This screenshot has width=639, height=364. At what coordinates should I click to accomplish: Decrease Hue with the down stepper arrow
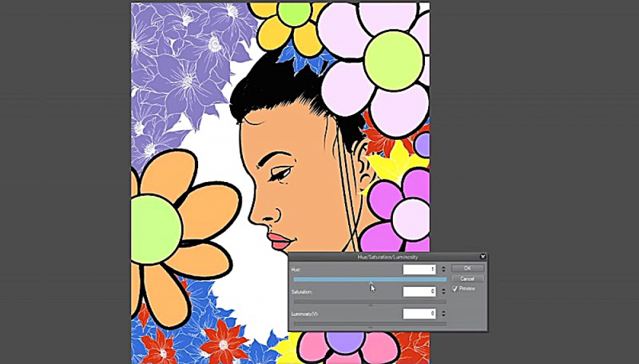(443, 272)
